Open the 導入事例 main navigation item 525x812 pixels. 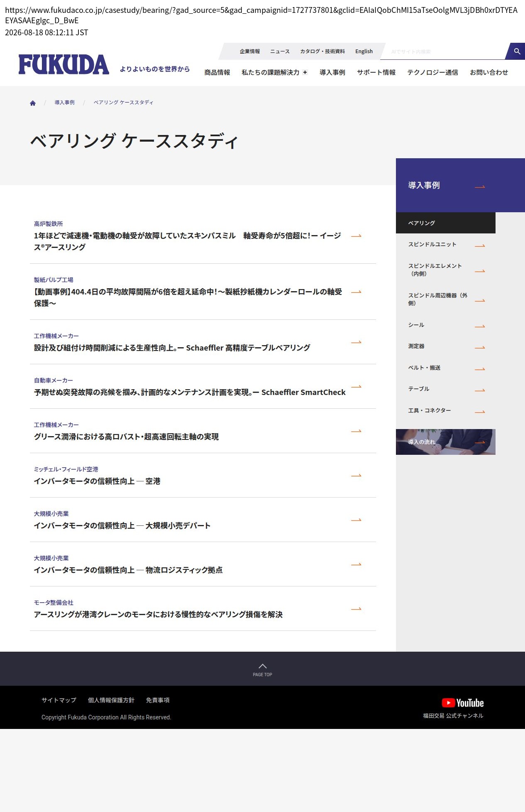point(332,72)
